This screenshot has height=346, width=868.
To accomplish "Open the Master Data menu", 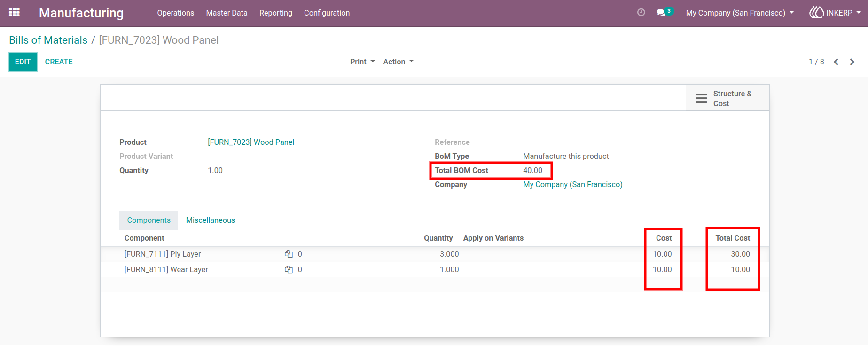I will (227, 13).
